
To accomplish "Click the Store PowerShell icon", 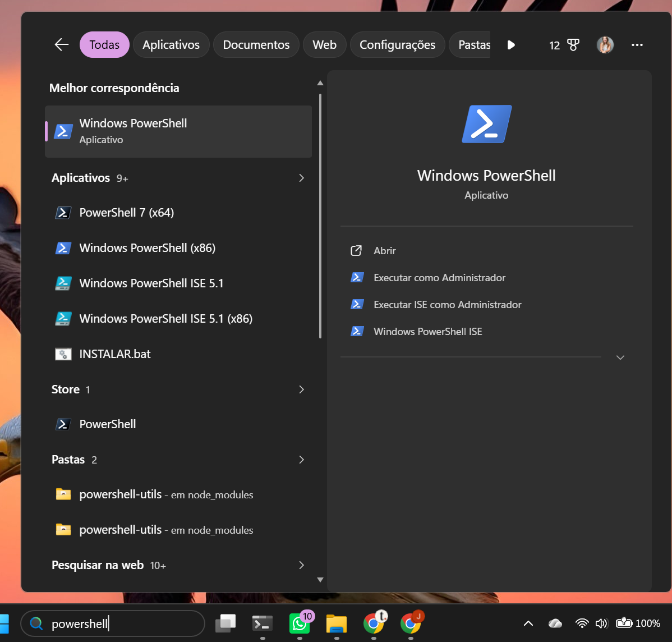I will (x=63, y=424).
